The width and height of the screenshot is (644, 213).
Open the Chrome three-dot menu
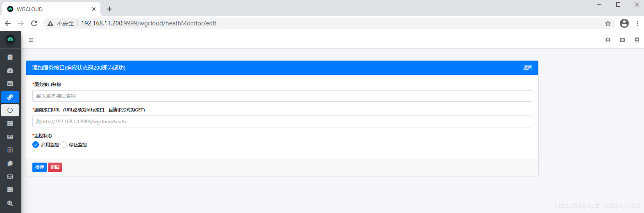tap(637, 23)
